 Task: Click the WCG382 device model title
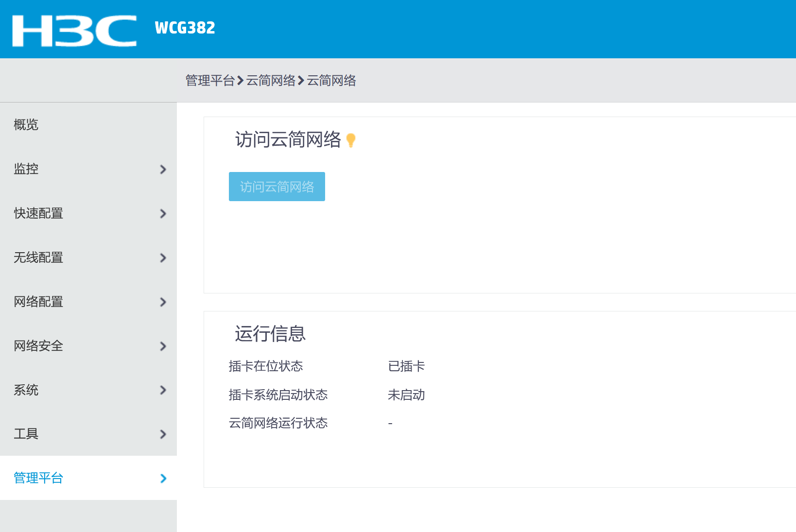coord(185,28)
